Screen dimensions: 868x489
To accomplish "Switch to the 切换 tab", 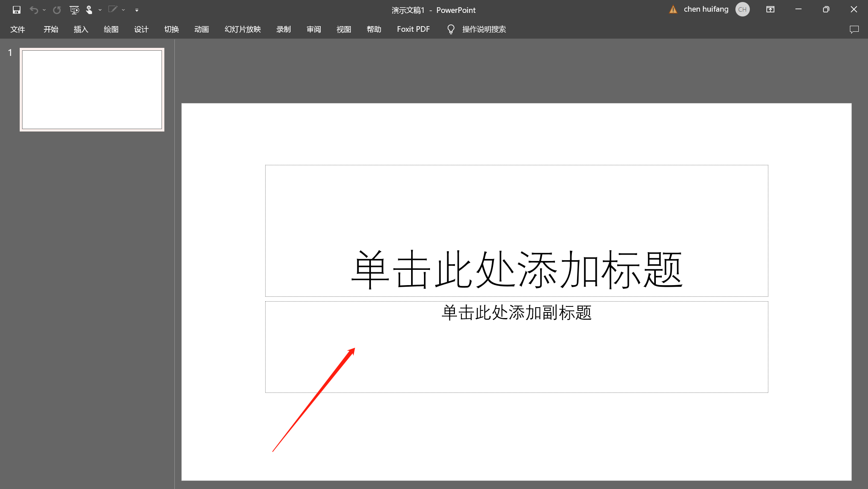I will point(172,29).
